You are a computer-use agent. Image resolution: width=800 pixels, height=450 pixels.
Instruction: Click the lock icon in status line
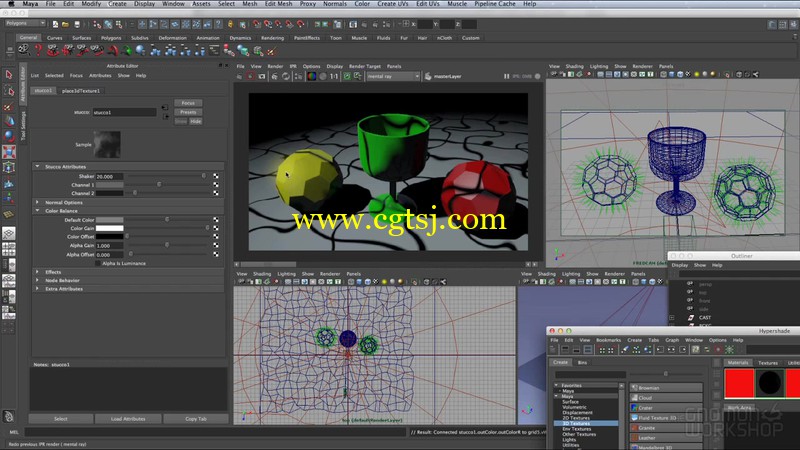tap(230, 24)
